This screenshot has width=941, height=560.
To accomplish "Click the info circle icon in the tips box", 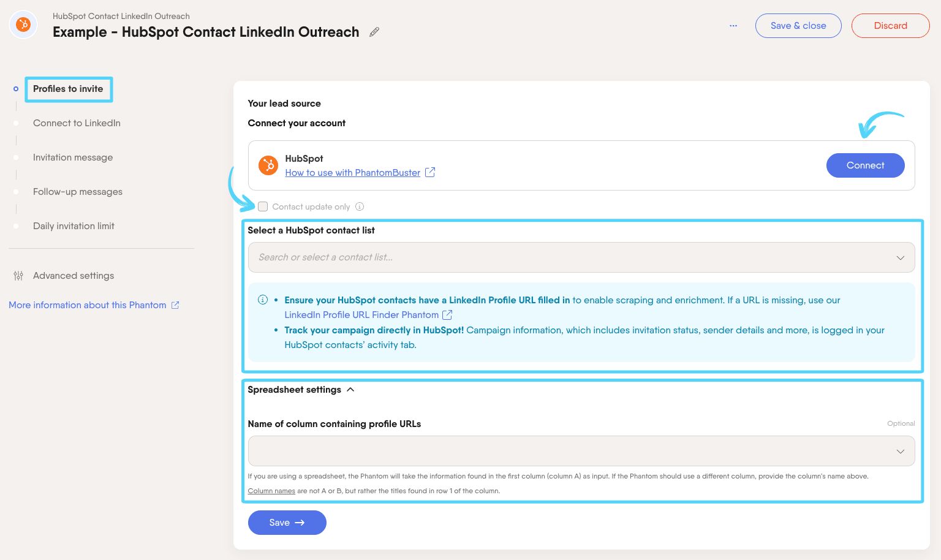I will click(x=263, y=300).
